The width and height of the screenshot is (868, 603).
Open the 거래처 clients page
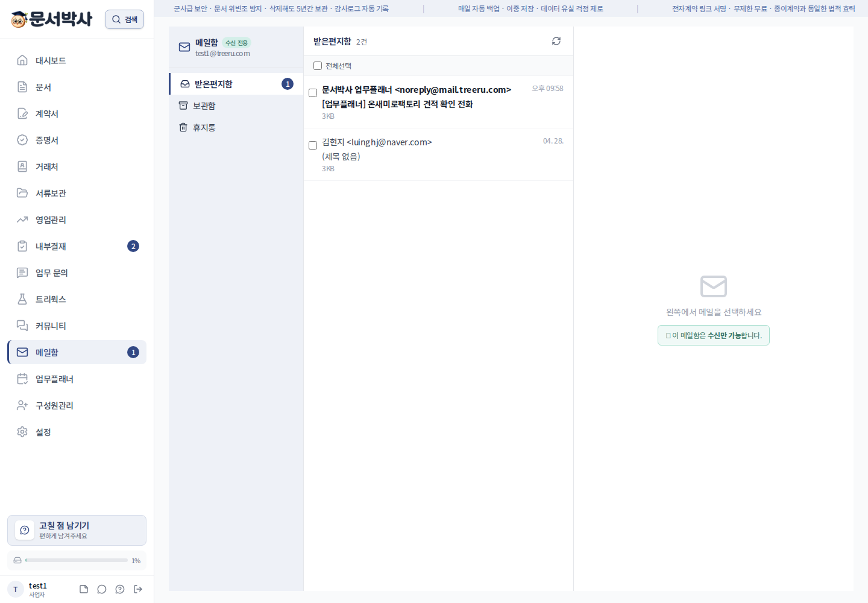coord(77,166)
